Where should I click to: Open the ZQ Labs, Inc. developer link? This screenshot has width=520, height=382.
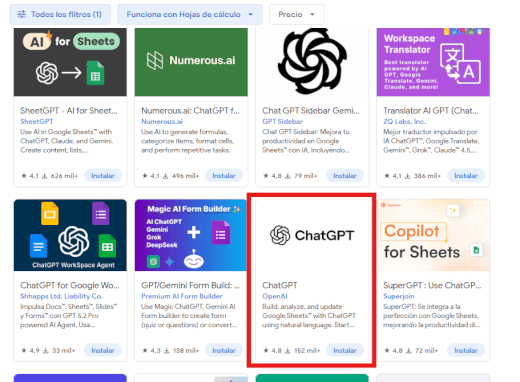(x=404, y=121)
